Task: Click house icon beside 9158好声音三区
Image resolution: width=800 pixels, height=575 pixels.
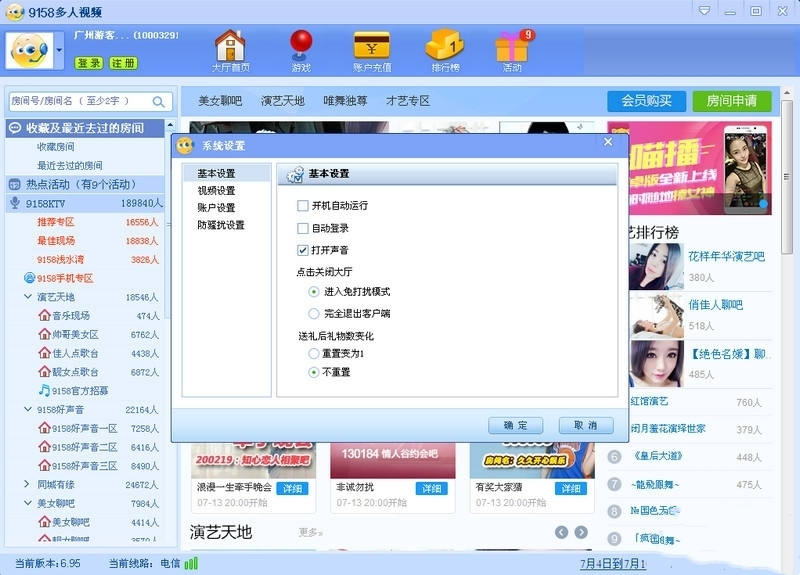Action: pos(44,466)
